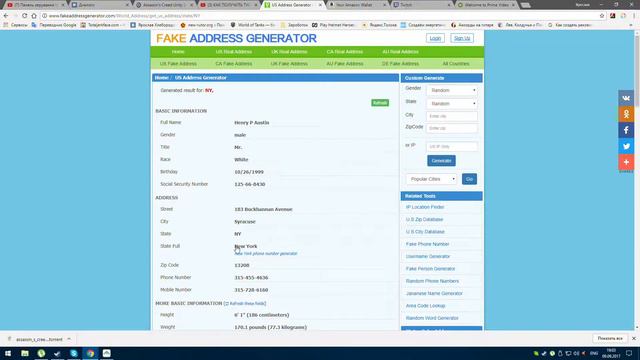
Task: Open UK Fake Address menu item
Action: click(289, 64)
